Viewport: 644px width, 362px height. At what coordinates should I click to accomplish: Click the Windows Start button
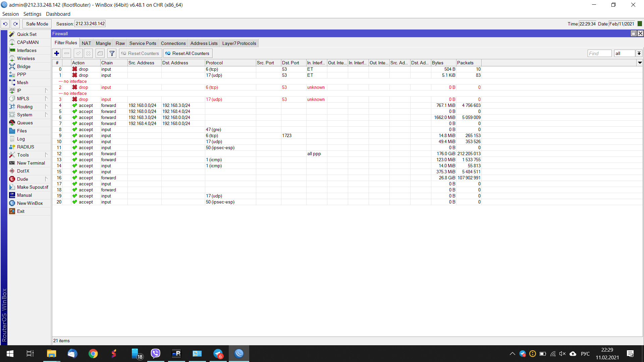tap(10, 354)
